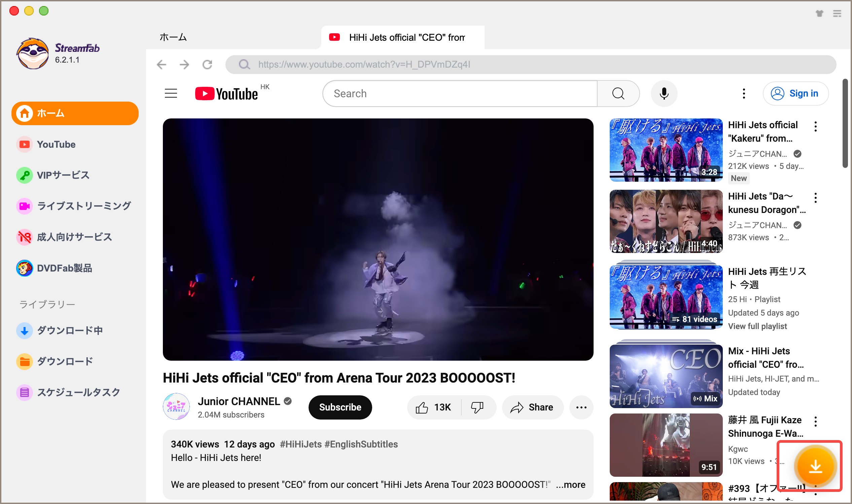The image size is (852, 504).
Task: Open "Mix - HiHi Jets" title link
Action: click(x=766, y=358)
